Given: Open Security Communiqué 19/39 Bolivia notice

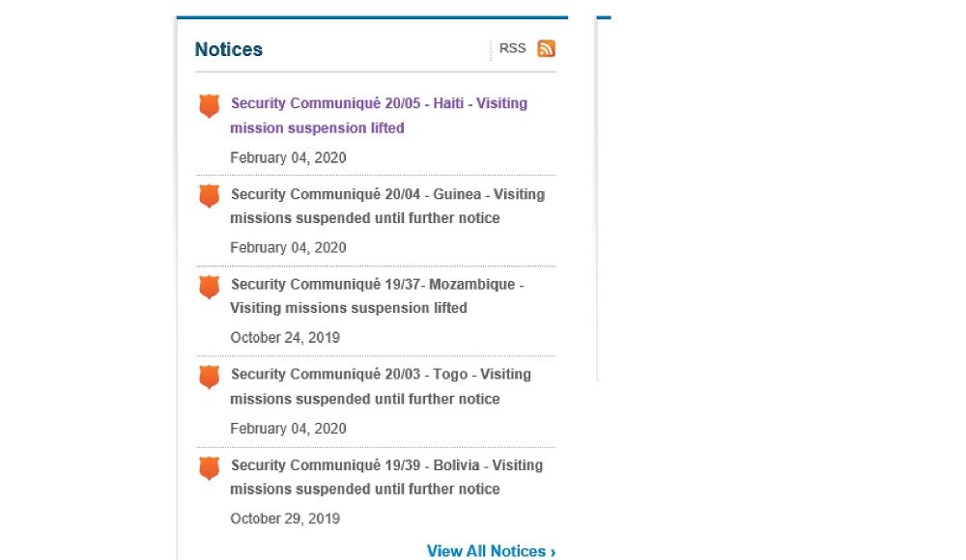Looking at the screenshot, I should click(x=387, y=477).
